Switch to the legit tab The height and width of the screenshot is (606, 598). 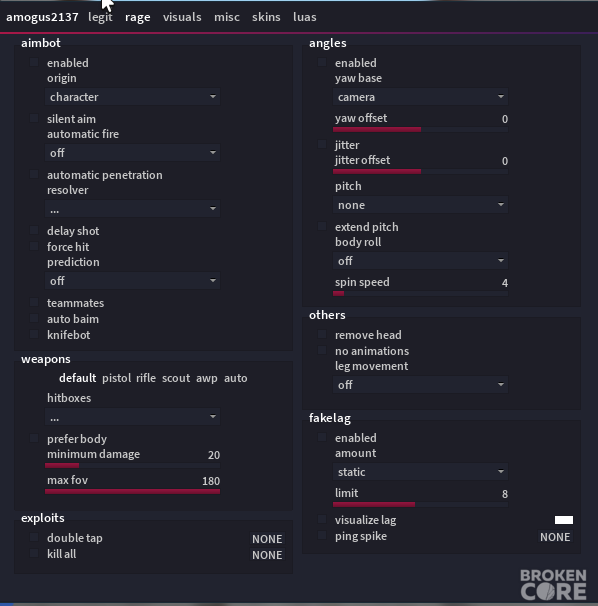click(100, 17)
